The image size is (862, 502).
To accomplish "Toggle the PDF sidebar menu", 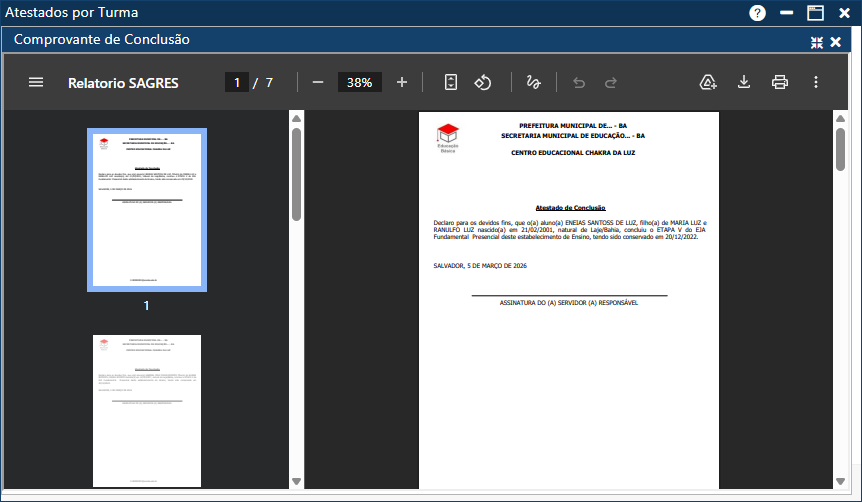I will point(36,82).
